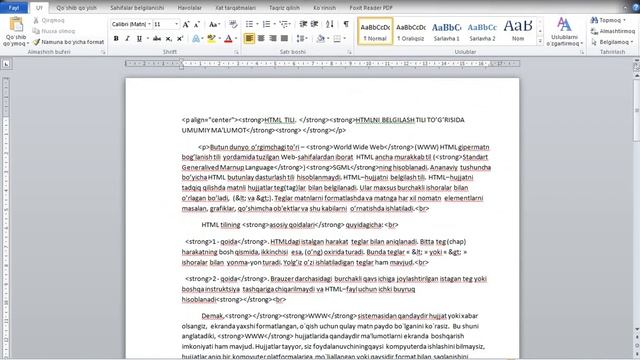Open the Word help question mark icon
Screen dimensions: 640x360
click(636, 7)
